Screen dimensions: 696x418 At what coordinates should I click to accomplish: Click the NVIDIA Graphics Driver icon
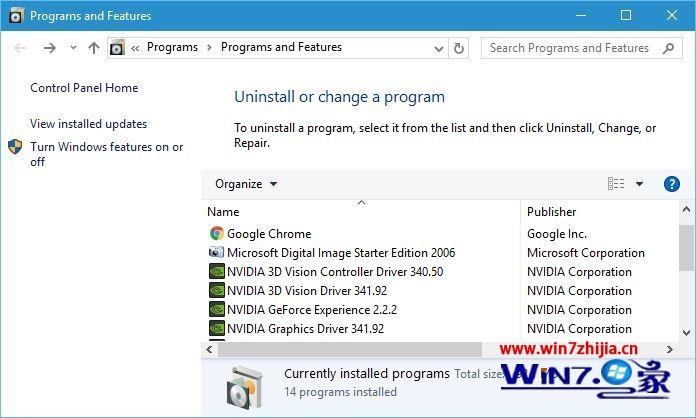point(217,328)
